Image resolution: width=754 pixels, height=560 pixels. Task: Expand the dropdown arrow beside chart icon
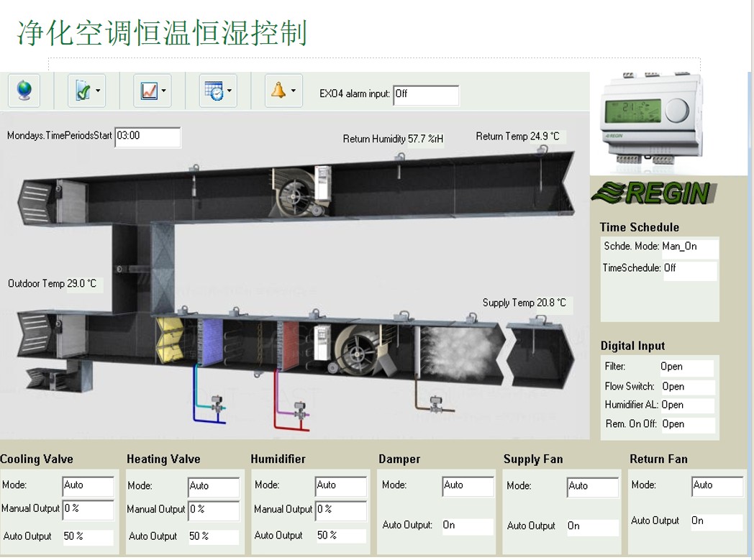164,91
